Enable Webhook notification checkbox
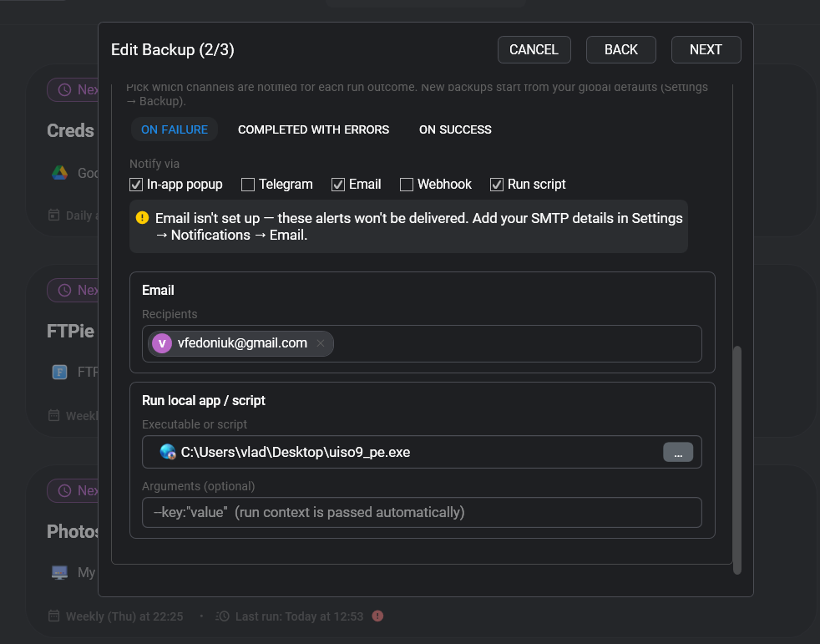This screenshot has height=644, width=820. (407, 185)
